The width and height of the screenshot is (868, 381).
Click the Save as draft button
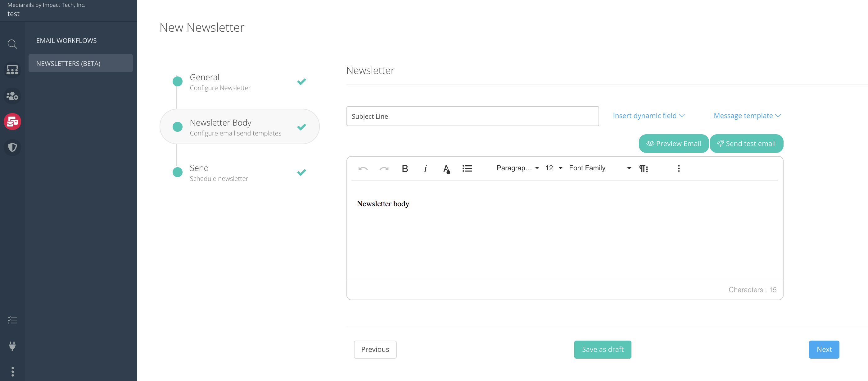point(603,349)
